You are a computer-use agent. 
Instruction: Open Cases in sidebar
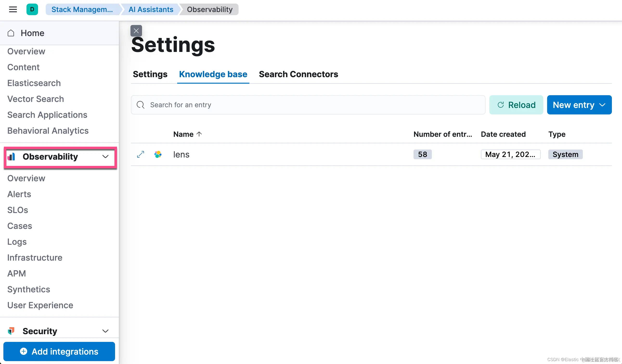pos(20,226)
